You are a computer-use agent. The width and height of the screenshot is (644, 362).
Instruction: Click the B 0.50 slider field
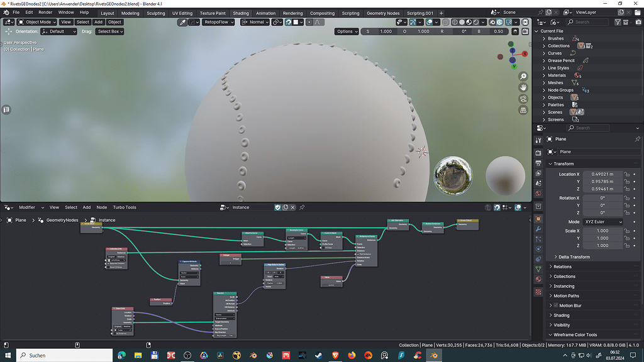[491, 31]
